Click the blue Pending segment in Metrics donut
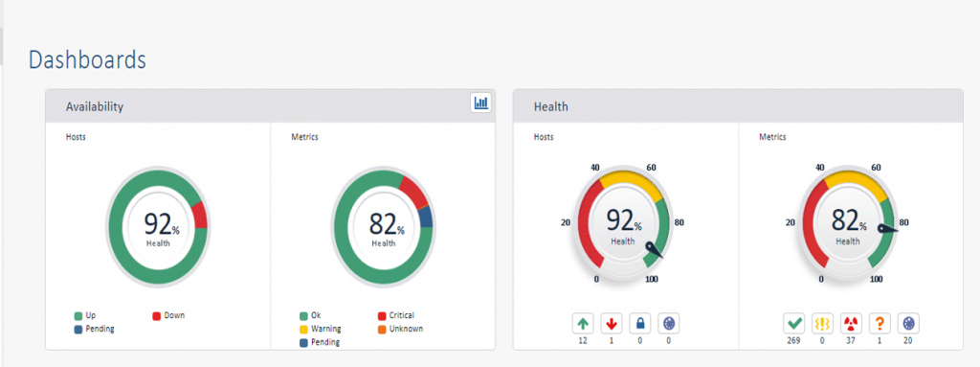This screenshot has height=367, width=980. pos(426,218)
